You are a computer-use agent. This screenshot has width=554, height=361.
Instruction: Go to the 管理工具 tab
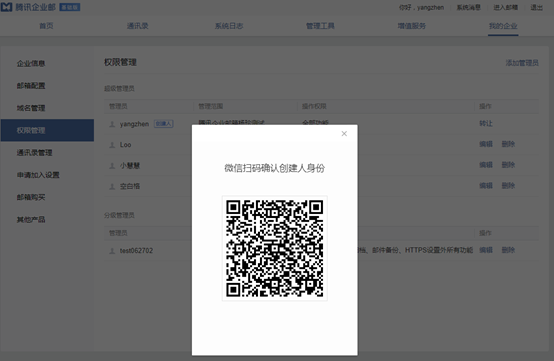[320, 26]
